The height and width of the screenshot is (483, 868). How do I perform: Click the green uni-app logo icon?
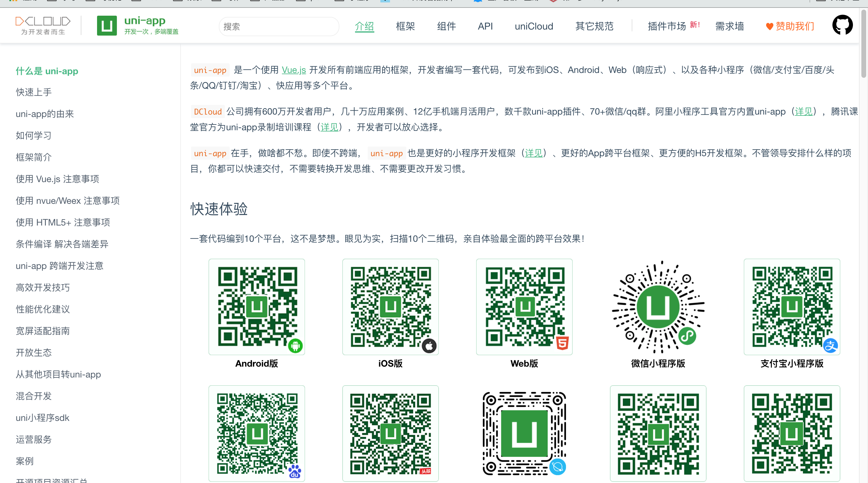[106, 26]
